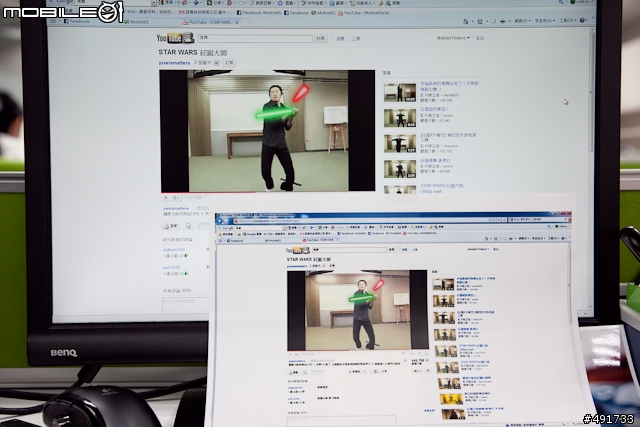This screenshot has width=640, height=427.
Task: Click the play button under the video
Action: tap(166, 198)
